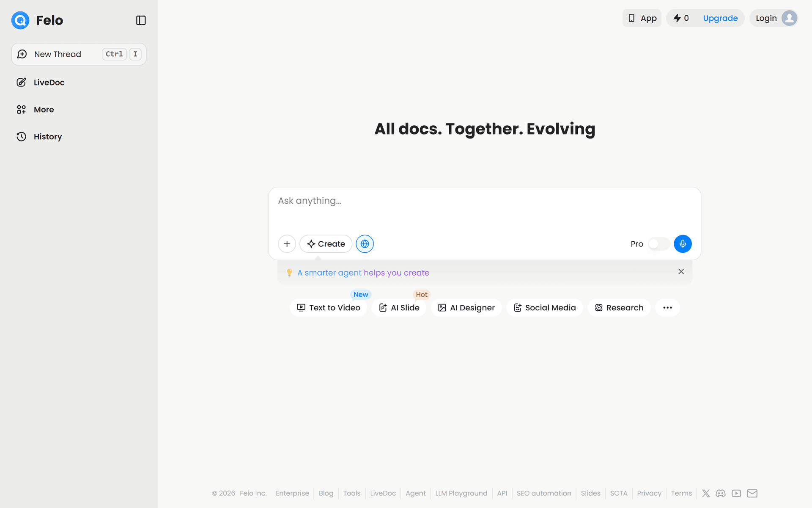
Task: Click the Felo logo icon
Action: pos(20,20)
